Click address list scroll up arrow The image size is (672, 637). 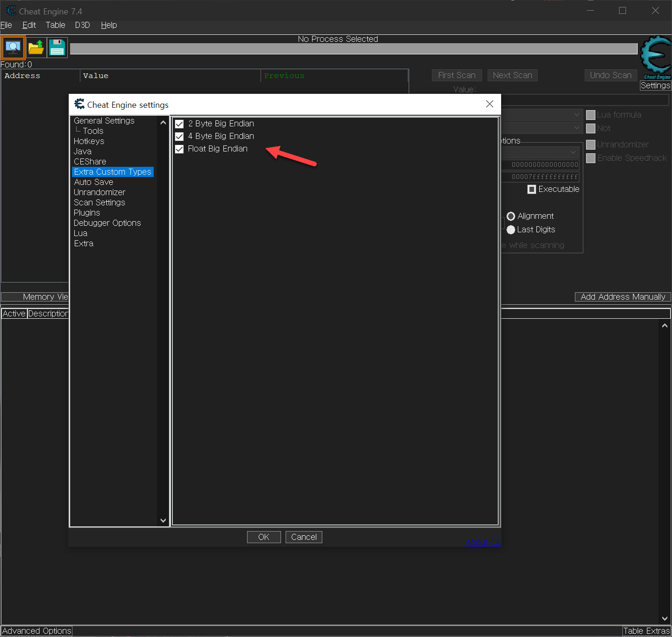coord(665,326)
